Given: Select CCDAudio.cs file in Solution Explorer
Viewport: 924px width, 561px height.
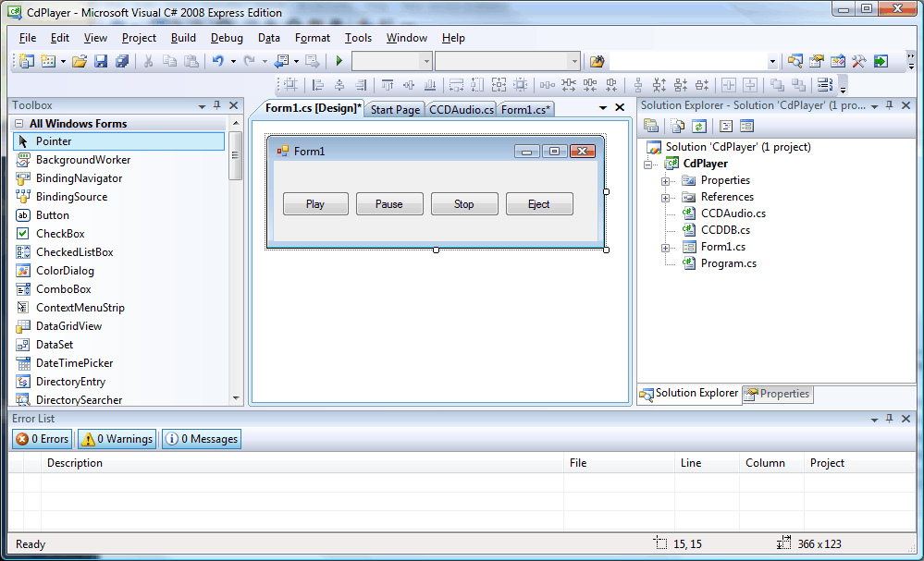Looking at the screenshot, I should click(x=733, y=213).
